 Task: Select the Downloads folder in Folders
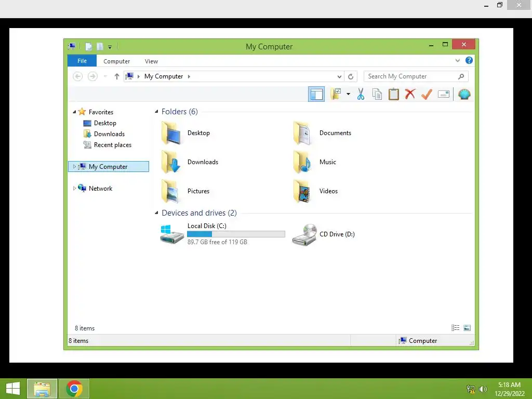point(190,162)
